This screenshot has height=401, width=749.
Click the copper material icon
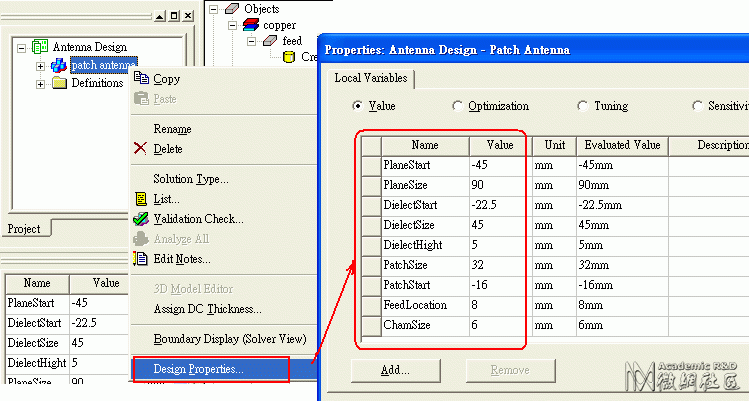pos(251,25)
